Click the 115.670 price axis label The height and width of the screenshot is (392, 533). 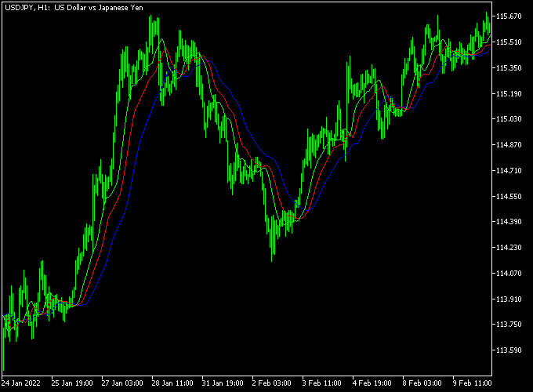pyautogui.click(x=509, y=16)
